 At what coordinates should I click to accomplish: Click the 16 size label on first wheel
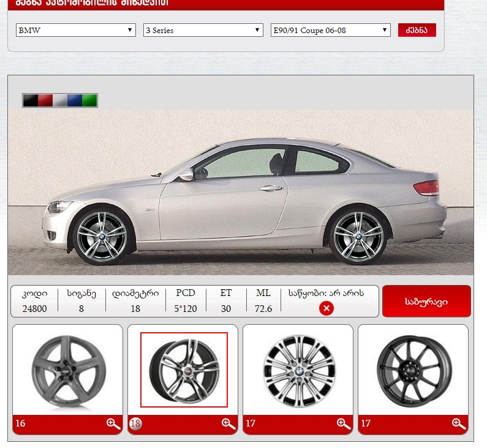tap(20, 423)
